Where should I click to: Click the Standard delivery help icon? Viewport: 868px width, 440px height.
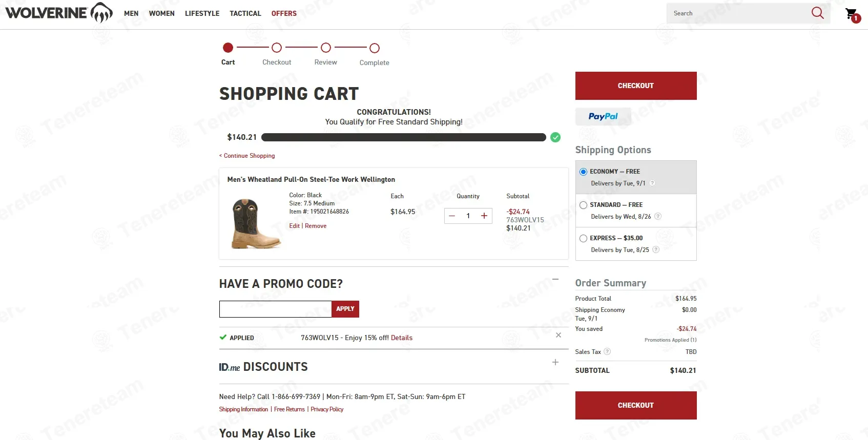(658, 216)
